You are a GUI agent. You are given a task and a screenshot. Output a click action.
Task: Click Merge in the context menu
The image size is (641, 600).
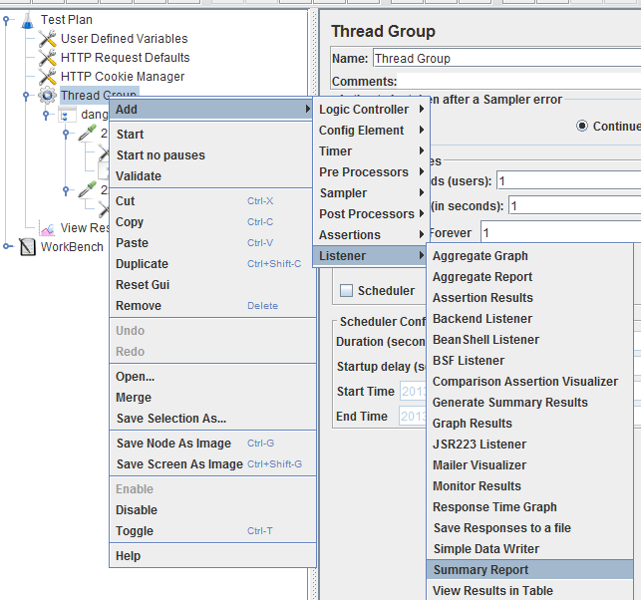213,398
